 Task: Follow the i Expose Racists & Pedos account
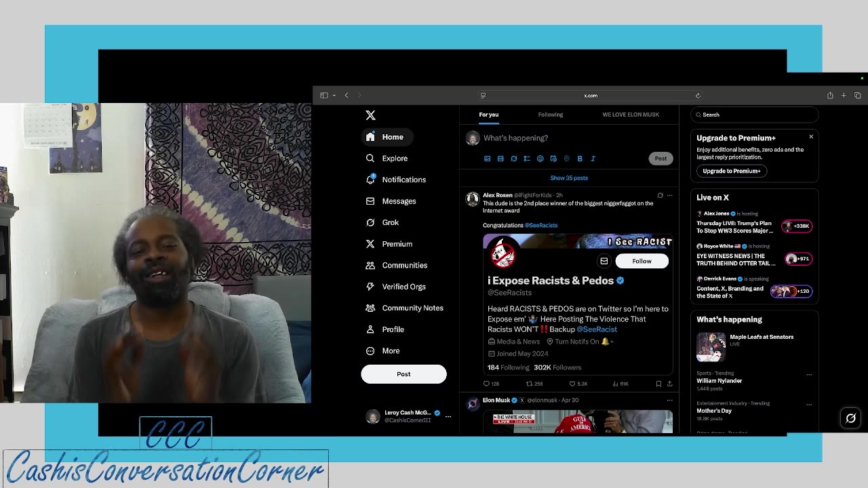click(x=642, y=261)
